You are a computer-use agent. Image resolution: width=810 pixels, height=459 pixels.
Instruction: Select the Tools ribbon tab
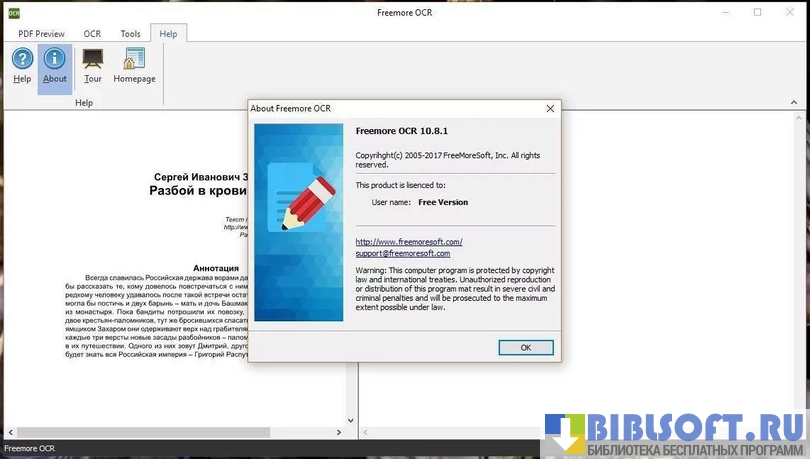(x=131, y=34)
